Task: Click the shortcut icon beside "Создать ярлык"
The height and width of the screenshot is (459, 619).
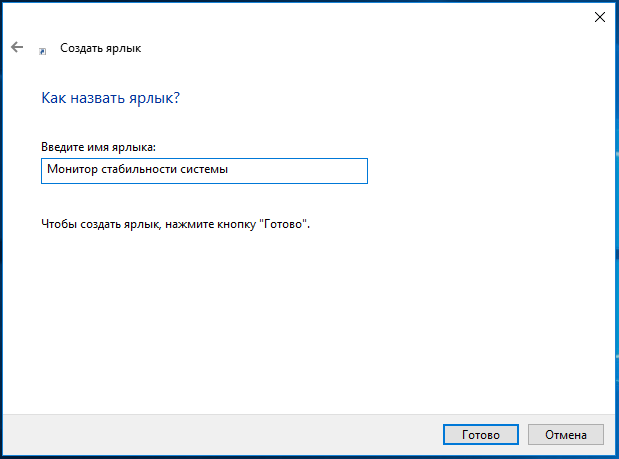Action: click(42, 49)
